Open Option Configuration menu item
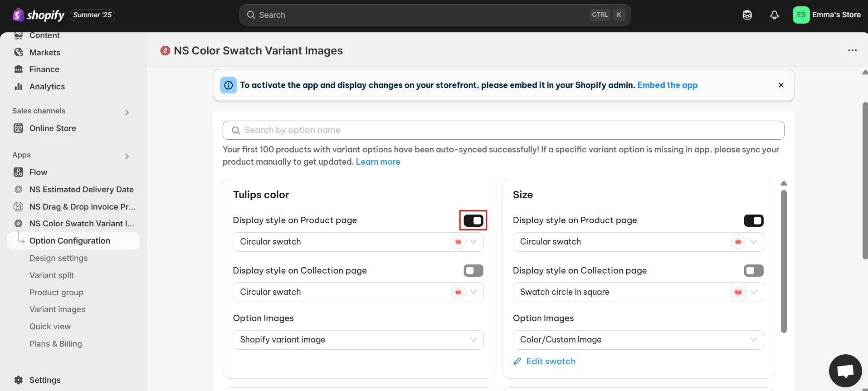The width and height of the screenshot is (868, 391). pos(73,241)
